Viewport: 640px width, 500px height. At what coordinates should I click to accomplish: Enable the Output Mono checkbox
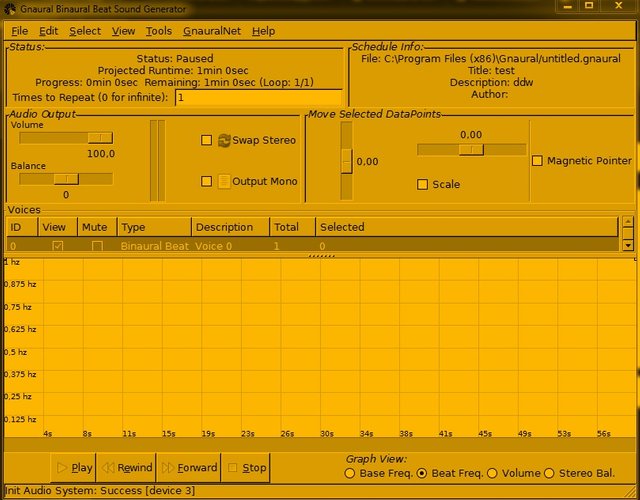coord(207,181)
